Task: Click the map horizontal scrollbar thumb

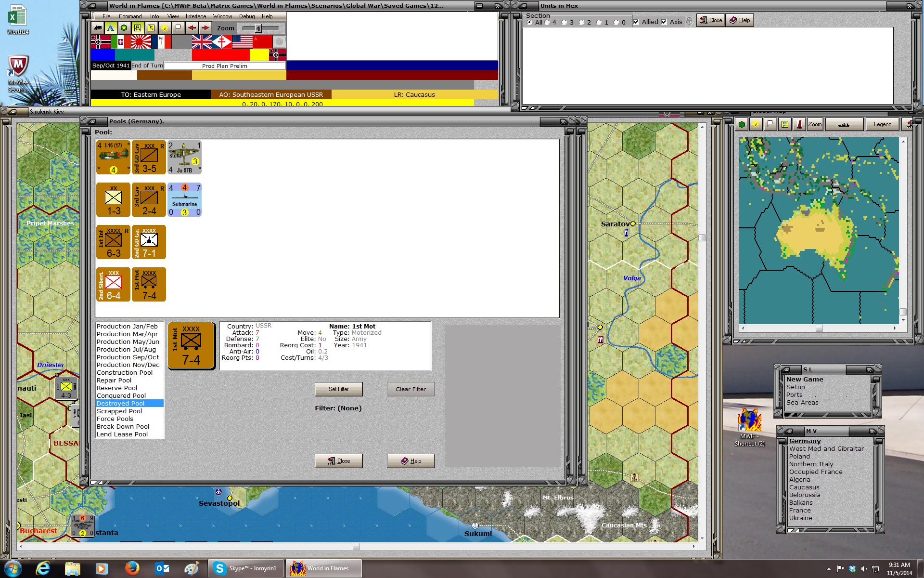Action: tap(356, 546)
